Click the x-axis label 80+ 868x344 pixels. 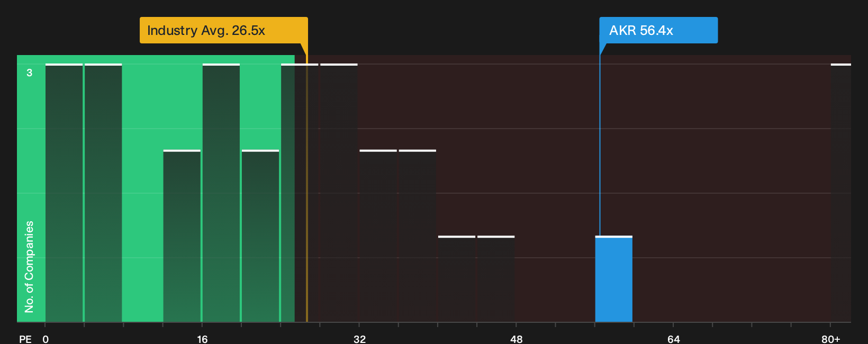tap(830, 339)
